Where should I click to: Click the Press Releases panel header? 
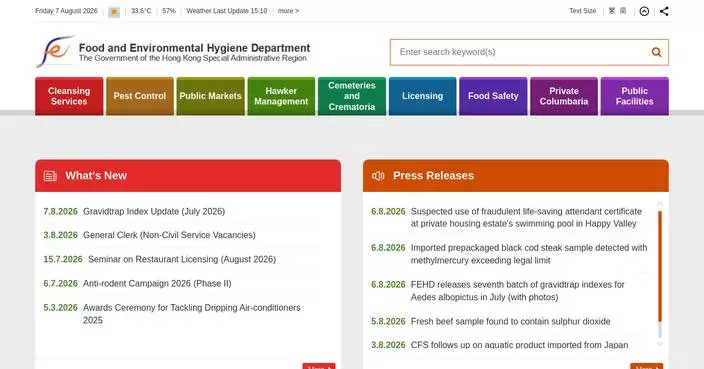pos(516,176)
